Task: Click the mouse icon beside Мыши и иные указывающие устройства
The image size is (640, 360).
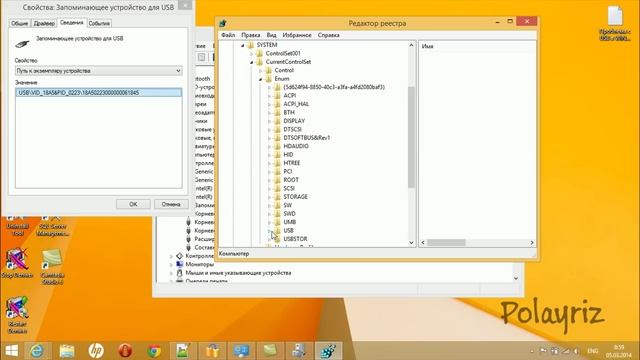Action: pos(180,273)
